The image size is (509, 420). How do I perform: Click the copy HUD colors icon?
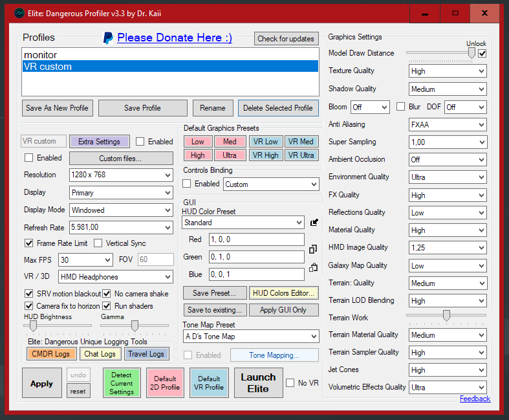pos(313,249)
